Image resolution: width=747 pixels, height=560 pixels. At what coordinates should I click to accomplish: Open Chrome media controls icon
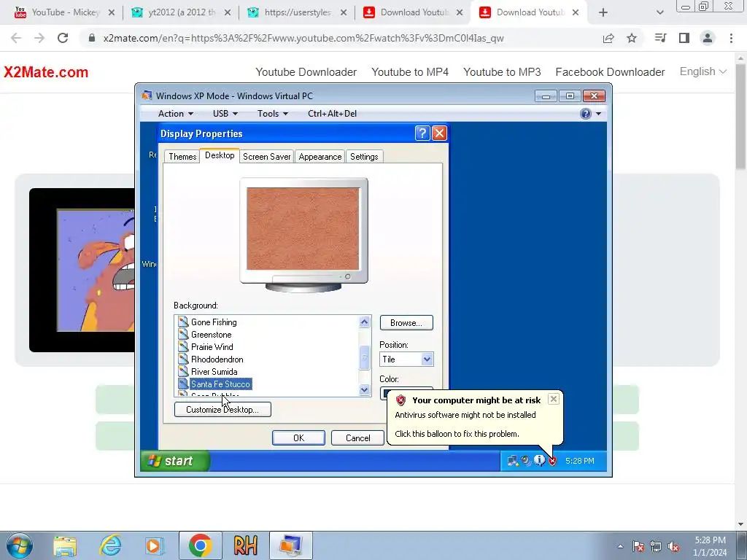click(660, 38)
